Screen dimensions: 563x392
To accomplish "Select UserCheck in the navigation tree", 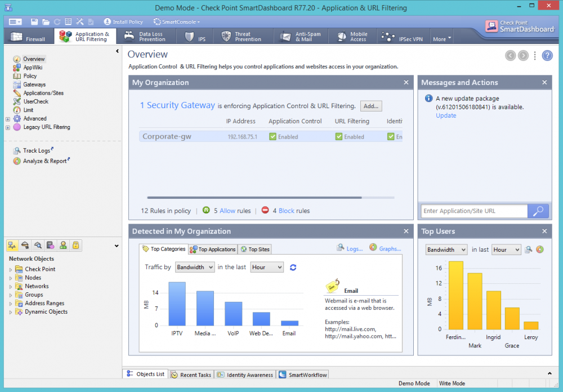I will coord(35,102).
